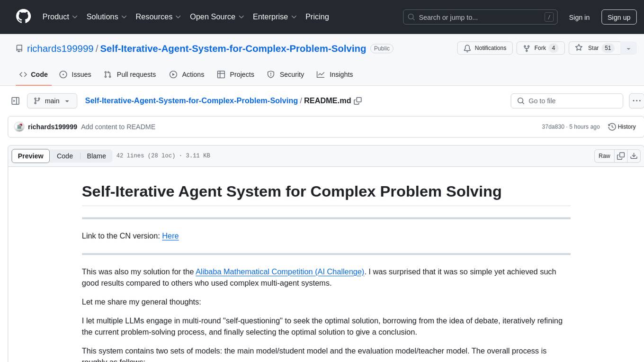Switch to the Projects tab
The width and height of the screenshot is (644, 362).
click(236, 74)
